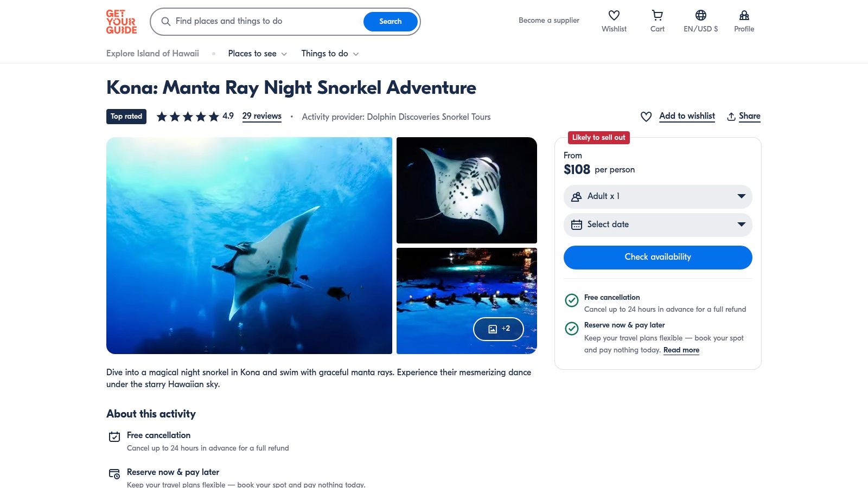Click the Check availability button
868x488 pixels.
pyautogui.click(x=657, y=257)
